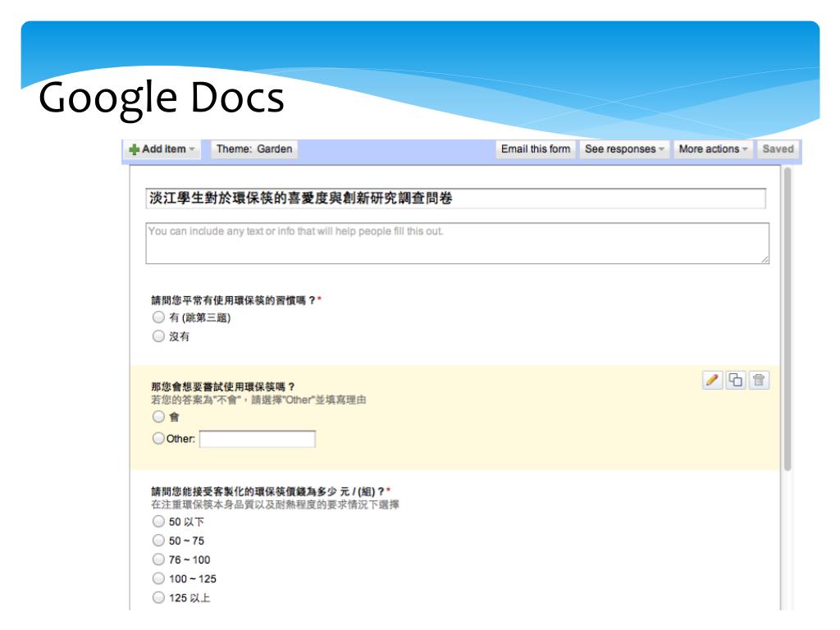Select the 50 以下 price option
The image size is (840, 630).
click(158, 521)
